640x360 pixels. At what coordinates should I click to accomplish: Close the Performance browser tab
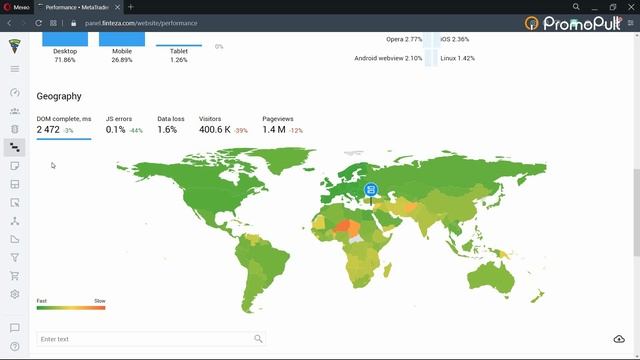(x=117, y=7)
